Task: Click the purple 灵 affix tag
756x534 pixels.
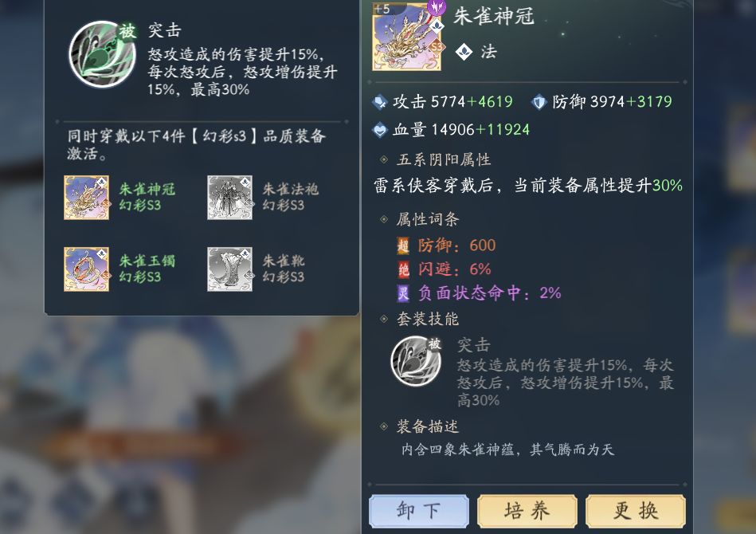Action: [403, 293]
